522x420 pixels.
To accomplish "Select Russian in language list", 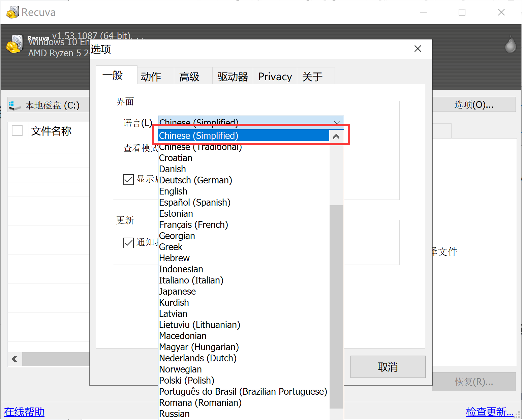I will click(x=244, y=414).
